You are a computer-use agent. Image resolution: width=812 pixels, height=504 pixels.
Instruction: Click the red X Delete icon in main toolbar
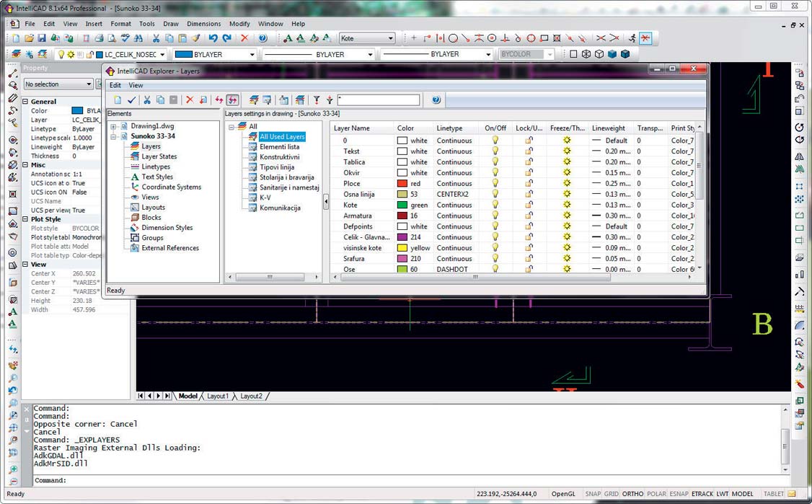(245, 38)
